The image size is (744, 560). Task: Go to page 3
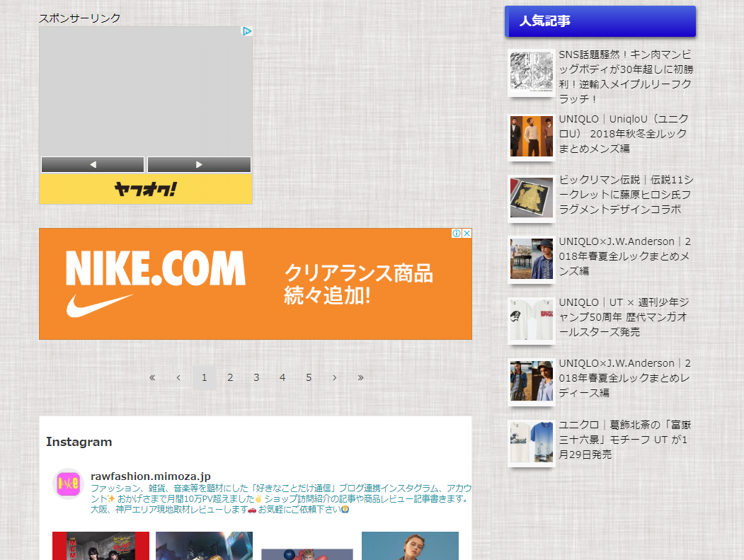pyautogui.click(x=256, y=378)
